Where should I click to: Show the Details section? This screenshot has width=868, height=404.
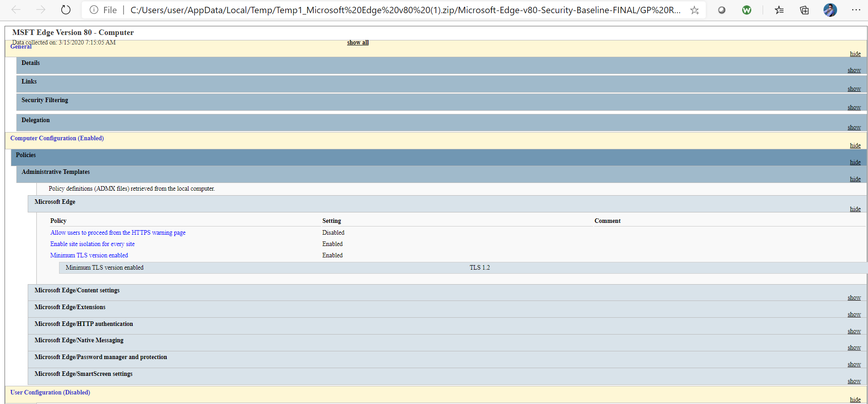point(854,70)
